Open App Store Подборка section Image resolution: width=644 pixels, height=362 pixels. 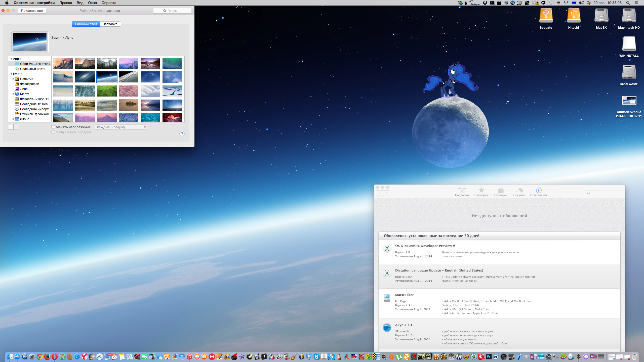coord(462,192)
